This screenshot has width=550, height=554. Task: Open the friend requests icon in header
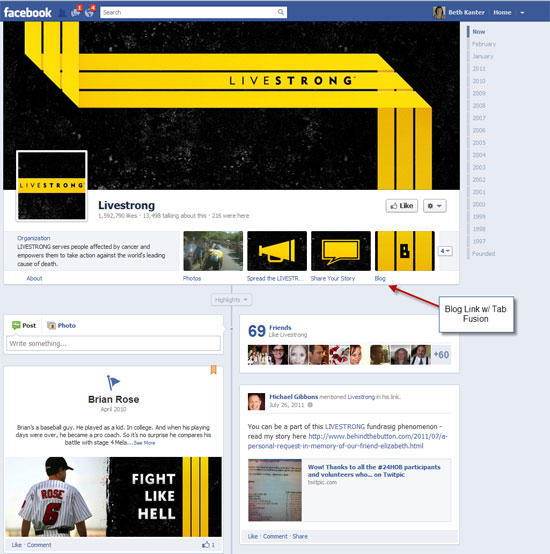tap(62, 12)
